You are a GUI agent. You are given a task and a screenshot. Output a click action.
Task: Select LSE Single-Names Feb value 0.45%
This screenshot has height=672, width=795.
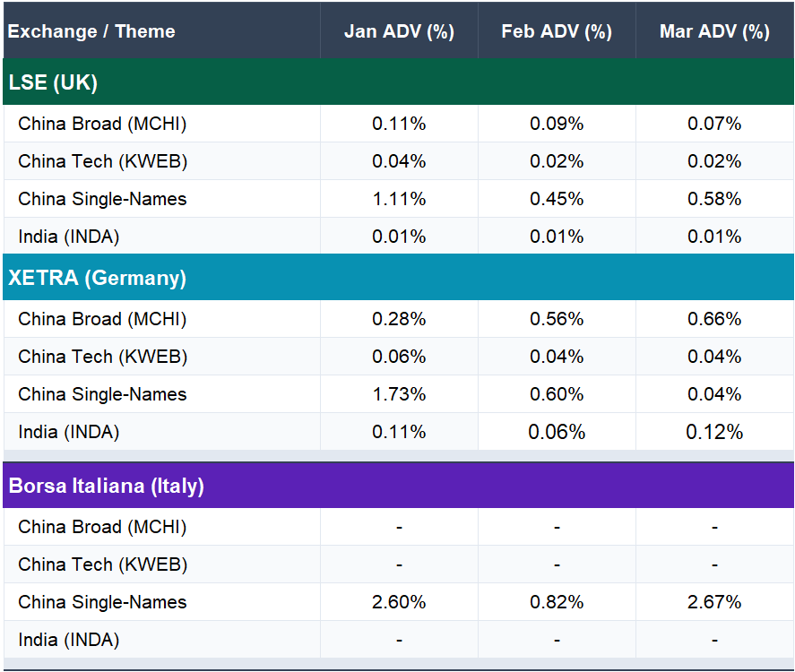click(557, 199)
